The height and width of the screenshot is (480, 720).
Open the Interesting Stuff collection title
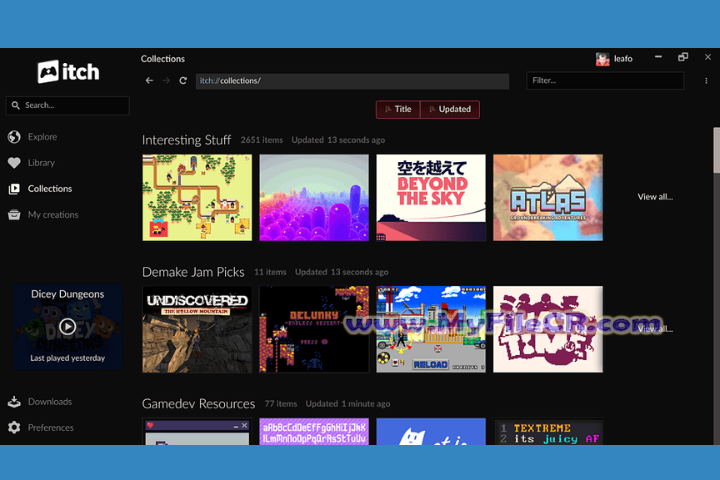click(x=186, y=140)
